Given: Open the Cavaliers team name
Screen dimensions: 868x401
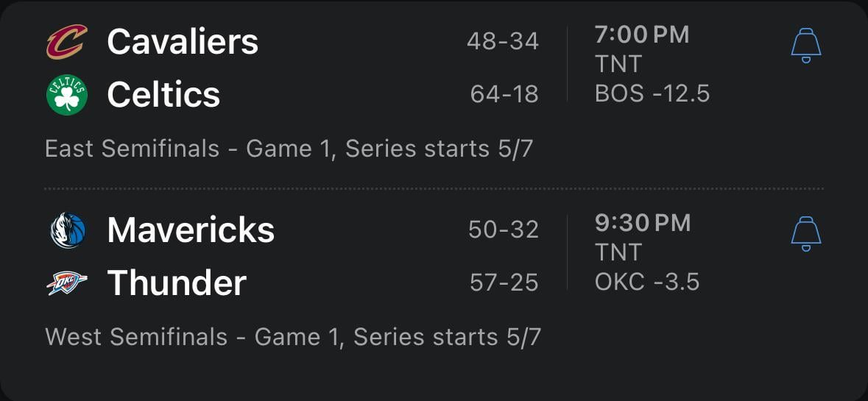Looking at the screenshot, I should (x=183, y=41).
